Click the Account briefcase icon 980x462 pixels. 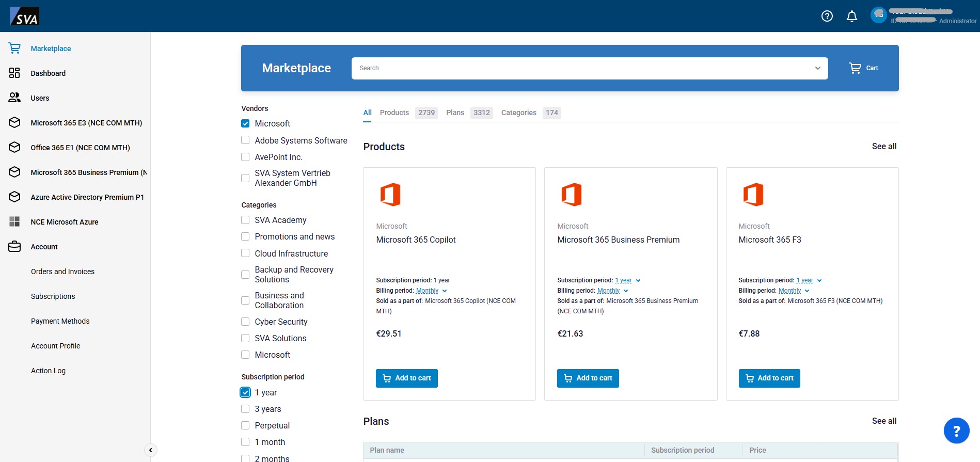(14, 247)
